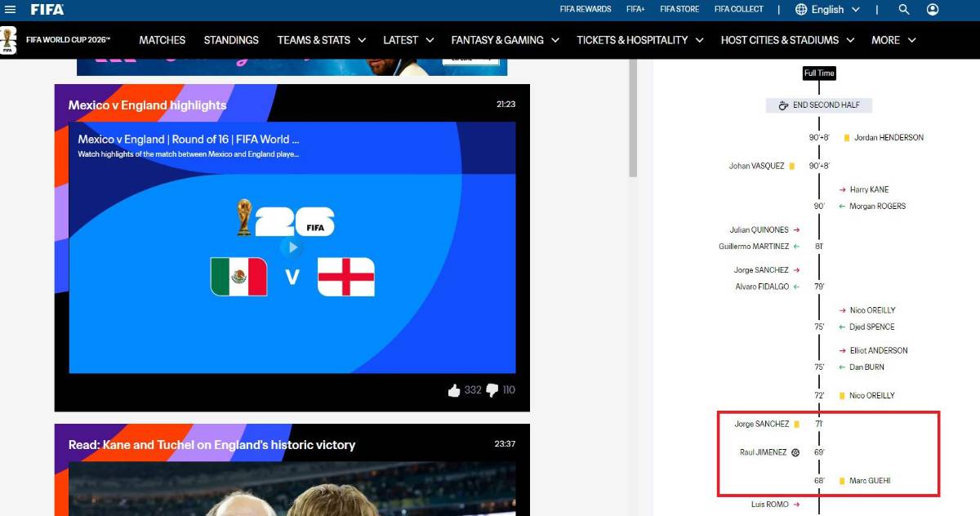Click the whistle icon in End Second Half
The height and width of the screenshot is (516, 980).
783,105
